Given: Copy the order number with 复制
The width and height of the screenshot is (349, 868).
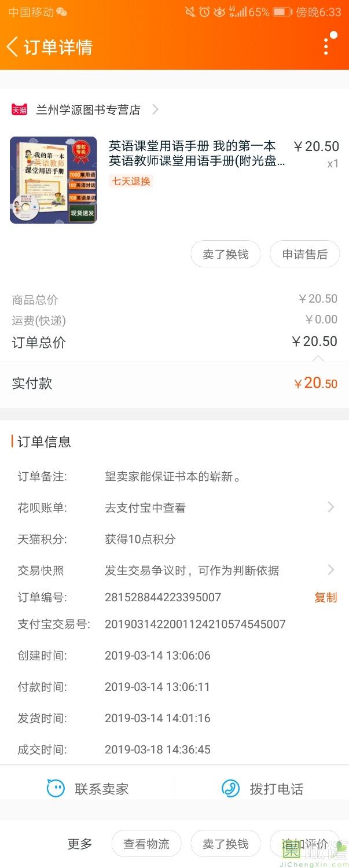Looking at the screenshot, I should [x=325, y=597].
